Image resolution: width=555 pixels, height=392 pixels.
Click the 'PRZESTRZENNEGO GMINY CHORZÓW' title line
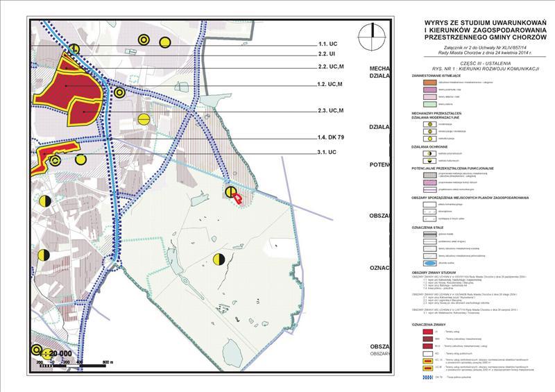click(486, 37)
